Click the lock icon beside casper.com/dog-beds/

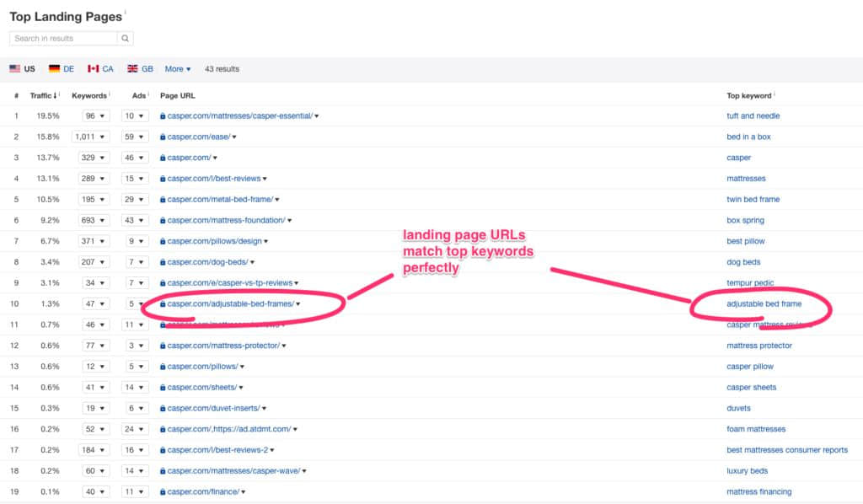coord(163,262)
